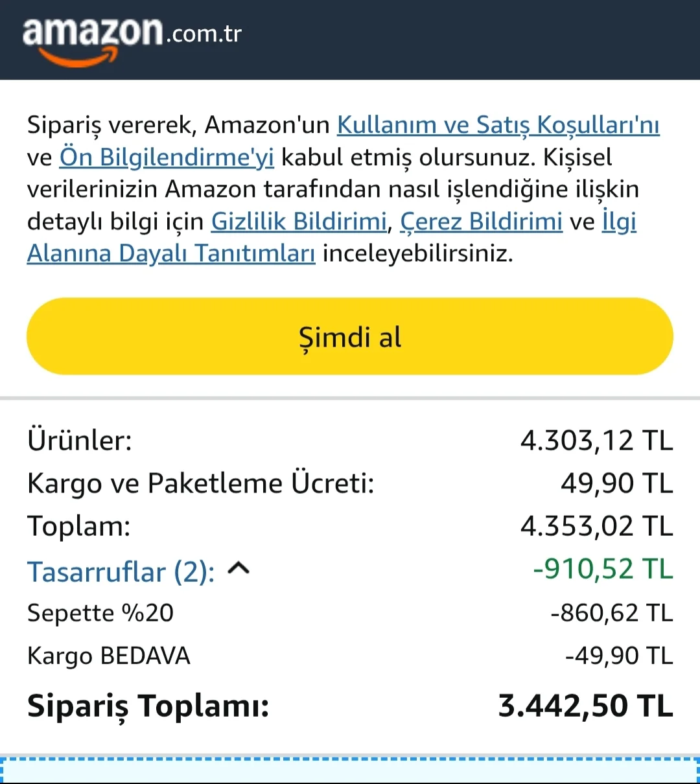Click the 4.353,02 TL Toplam amount
The image size is (700, 784).
[x=596, y=526]
